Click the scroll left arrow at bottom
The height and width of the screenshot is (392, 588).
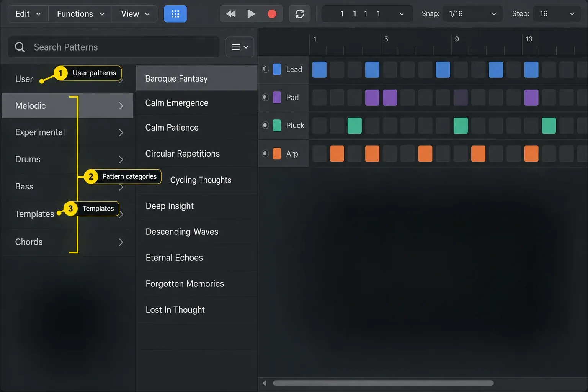pyautogui.click(x=265, y=383)
